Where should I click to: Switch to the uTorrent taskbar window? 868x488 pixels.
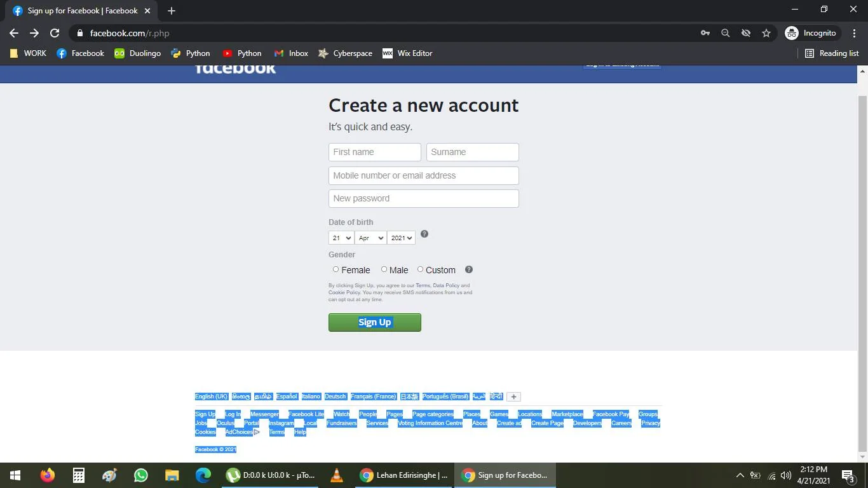click(x=271, y=475)
